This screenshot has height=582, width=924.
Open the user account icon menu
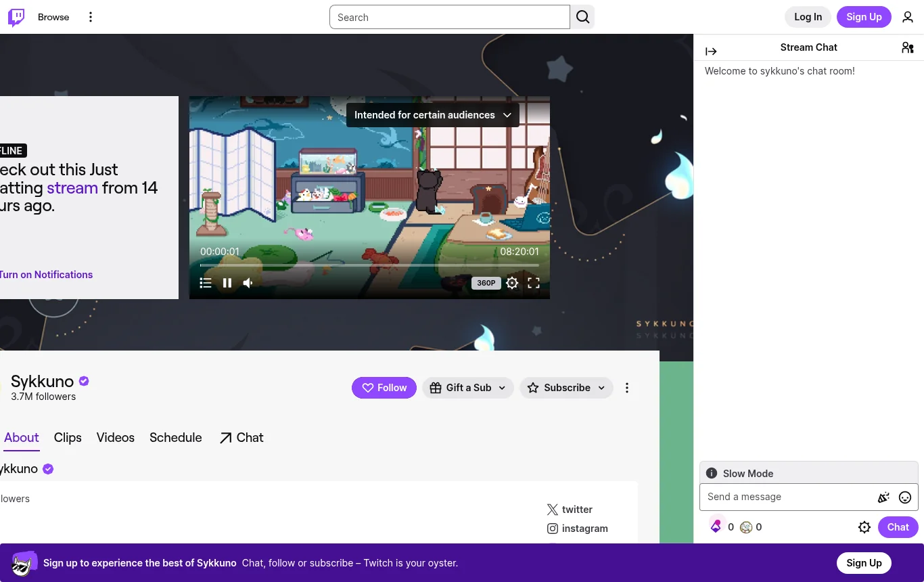[x=908, y=17]
